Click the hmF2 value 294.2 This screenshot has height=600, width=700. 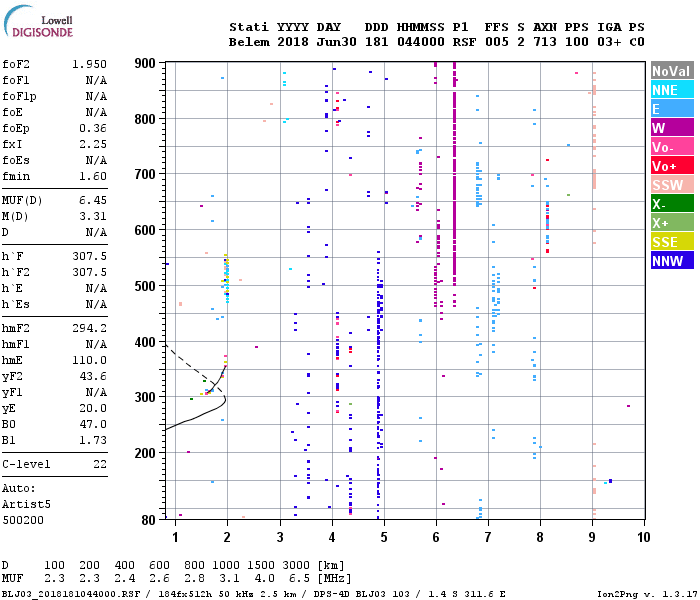[89, 329]
